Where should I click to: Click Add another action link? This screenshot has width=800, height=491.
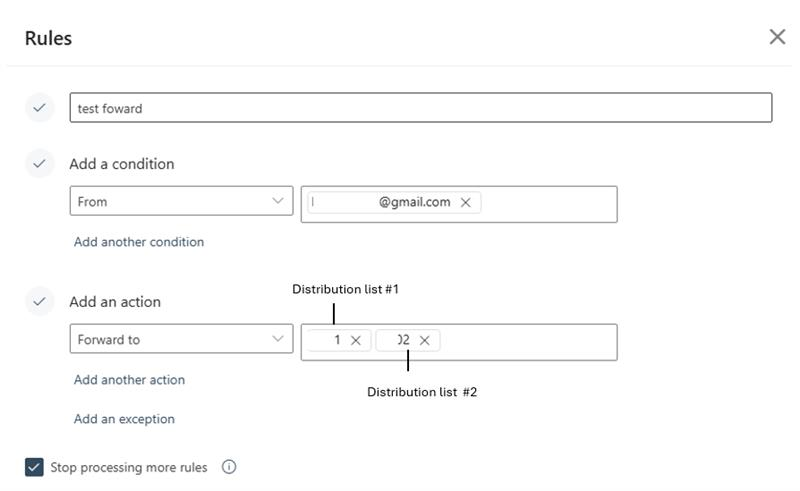pos(129,380)
